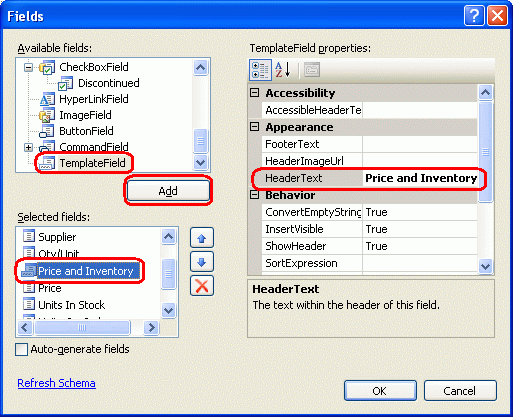Click the FooterText property value field
Viewport: 513px width, 417px height.
(x=420, y=144)
